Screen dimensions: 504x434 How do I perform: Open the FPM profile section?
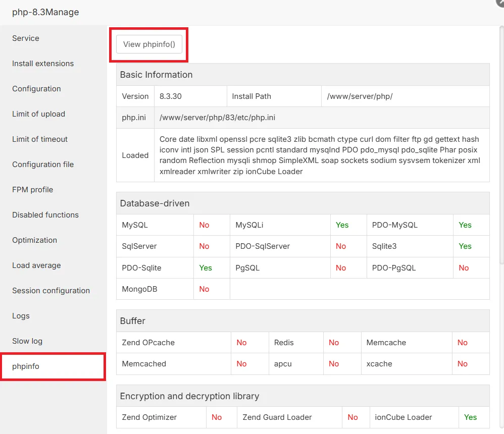(33, 190)
